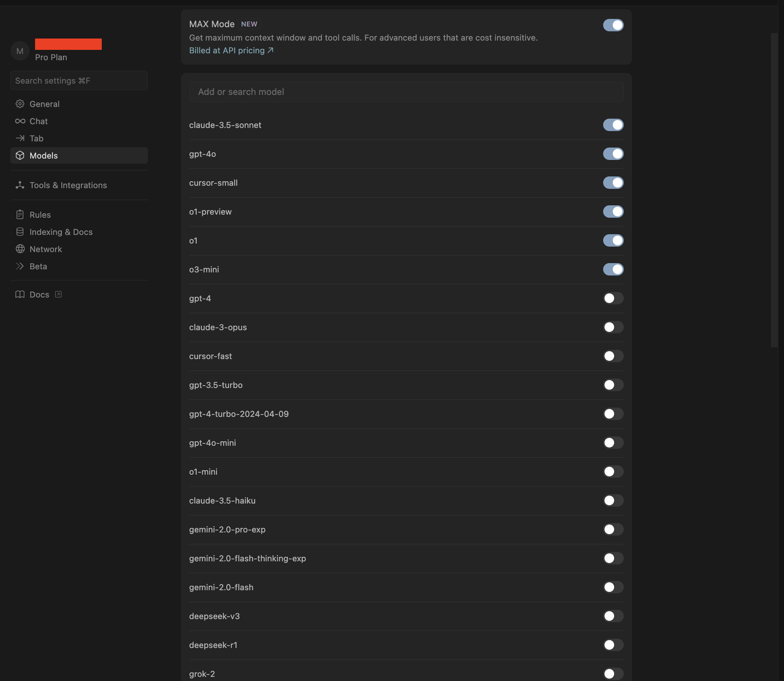Click the Indexing & Docs database icon
This screenshot has height=681, width=784.
[20, 231]
